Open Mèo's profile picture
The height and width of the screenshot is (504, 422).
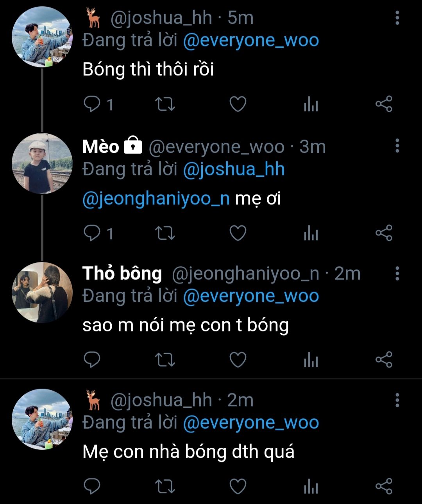[x=42, y=163]
